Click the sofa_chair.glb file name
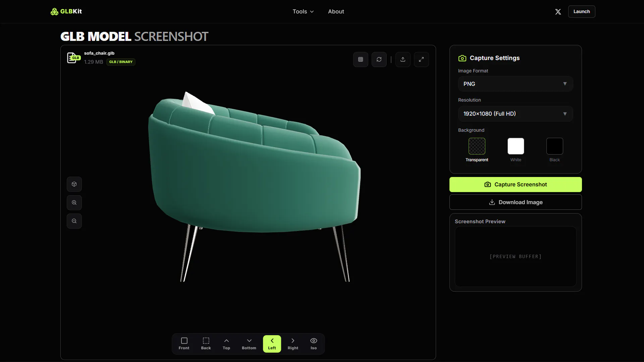This screenshot has height=362, width=644. coord(99,53)
